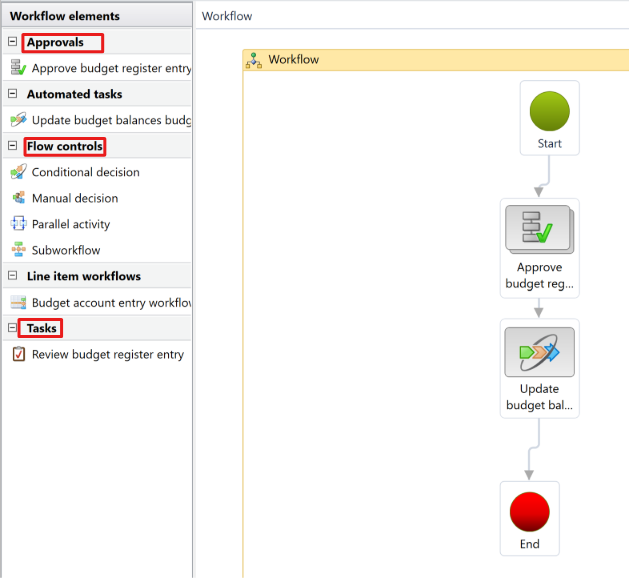The height and width of the screenshot is (578, 629).
Task: Collapse the Approvals group
Action: point(12,41)
